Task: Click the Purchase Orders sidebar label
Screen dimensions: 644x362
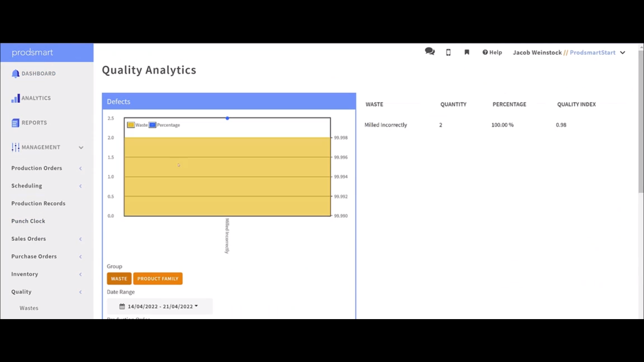Action: click(34, 256)
